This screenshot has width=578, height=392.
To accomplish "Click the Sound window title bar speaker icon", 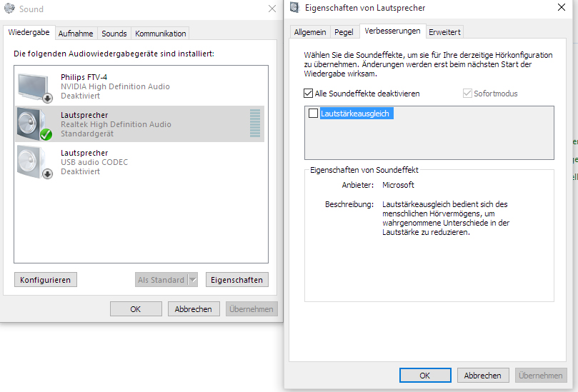I will coord(9,9).
